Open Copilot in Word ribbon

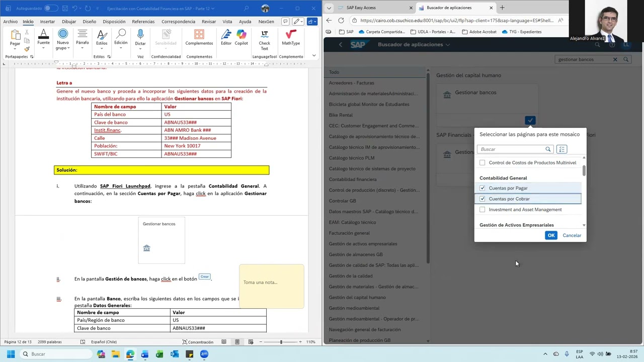point(242,37)
